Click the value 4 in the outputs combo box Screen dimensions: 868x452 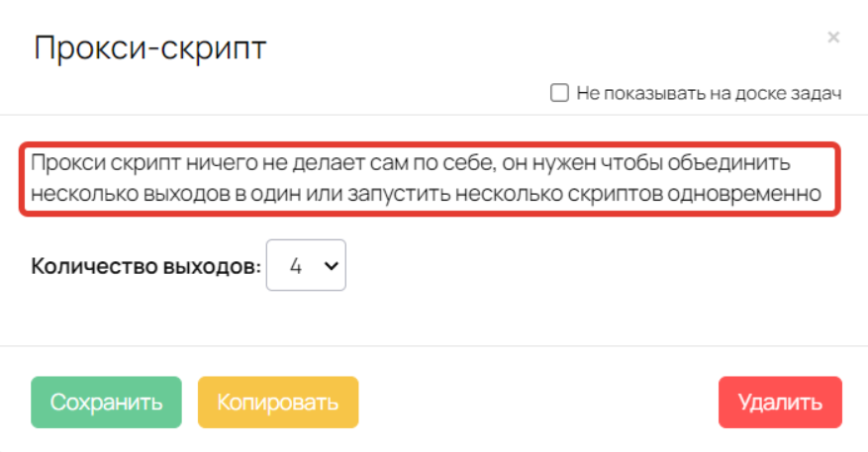pos(296,266)
